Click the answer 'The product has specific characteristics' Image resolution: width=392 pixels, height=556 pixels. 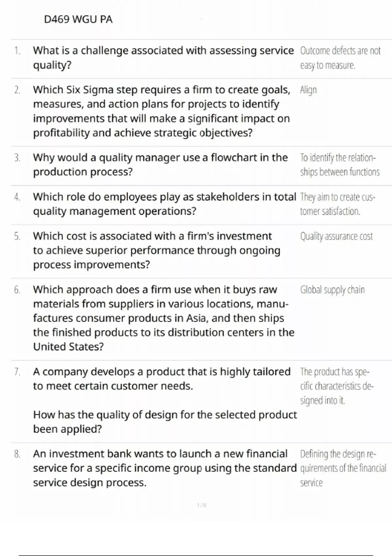pos(337,386)
